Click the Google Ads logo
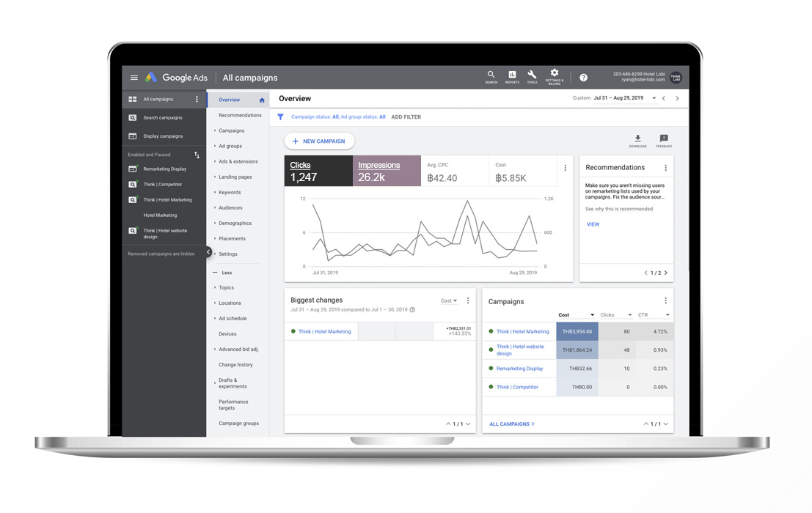Viewport: 812px width, 513px height. [176, 78]
